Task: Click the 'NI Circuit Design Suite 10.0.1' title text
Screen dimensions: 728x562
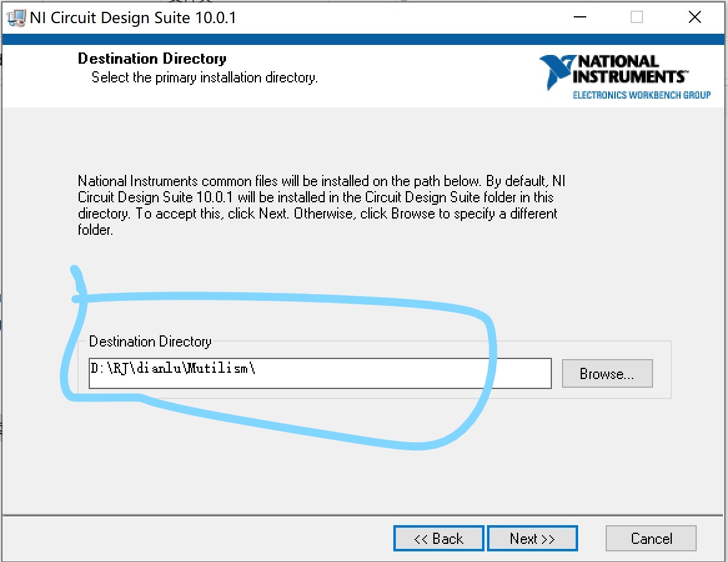Action: pos(133,17)
